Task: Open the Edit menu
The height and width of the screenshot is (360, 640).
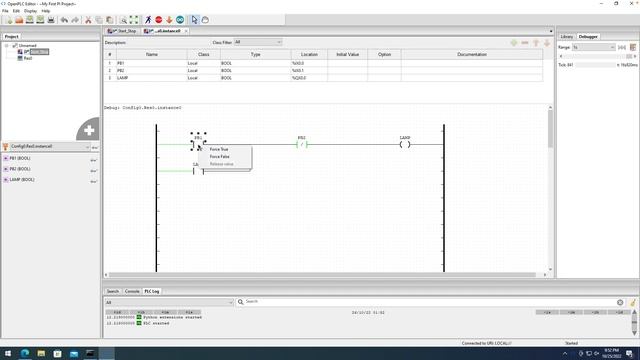Action: (x=16, y=11)
